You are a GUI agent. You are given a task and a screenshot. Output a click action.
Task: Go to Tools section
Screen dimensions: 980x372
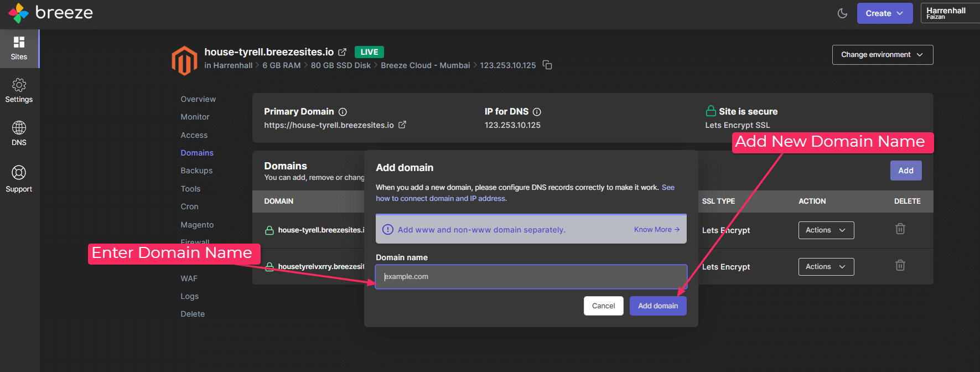tap(190, 189)
